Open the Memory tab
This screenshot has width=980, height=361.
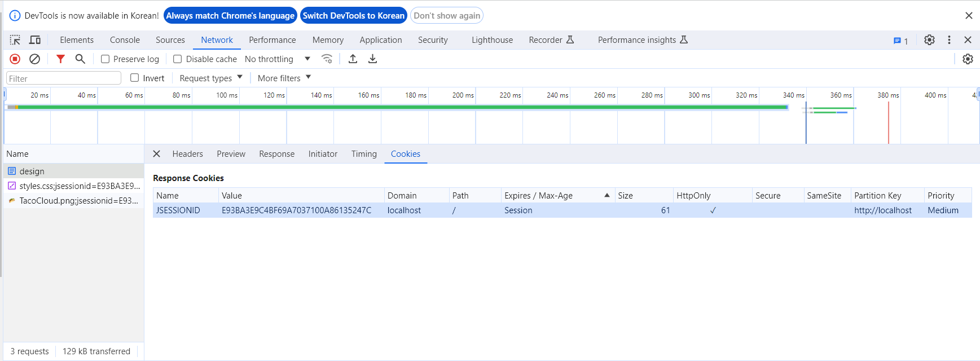[328, 40]
